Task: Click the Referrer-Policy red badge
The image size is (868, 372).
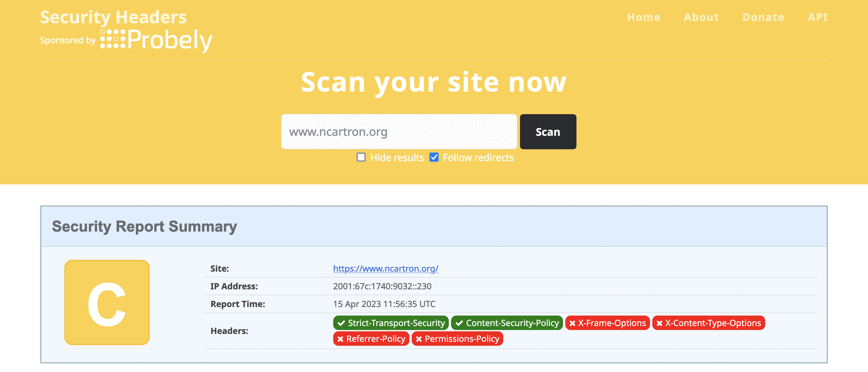Action: (x=371, y=338)
